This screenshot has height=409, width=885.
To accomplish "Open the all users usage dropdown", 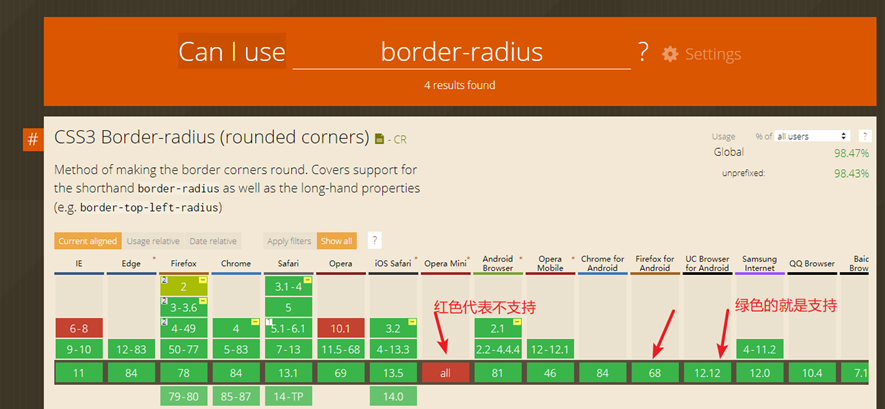I will [x=813, y=136].
